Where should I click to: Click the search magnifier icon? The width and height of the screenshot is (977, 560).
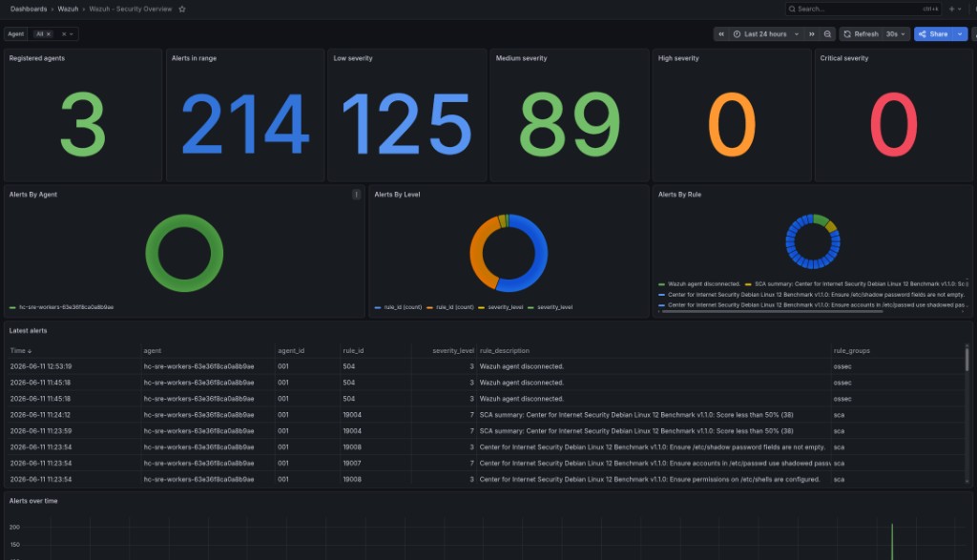(x=792, y=9)
